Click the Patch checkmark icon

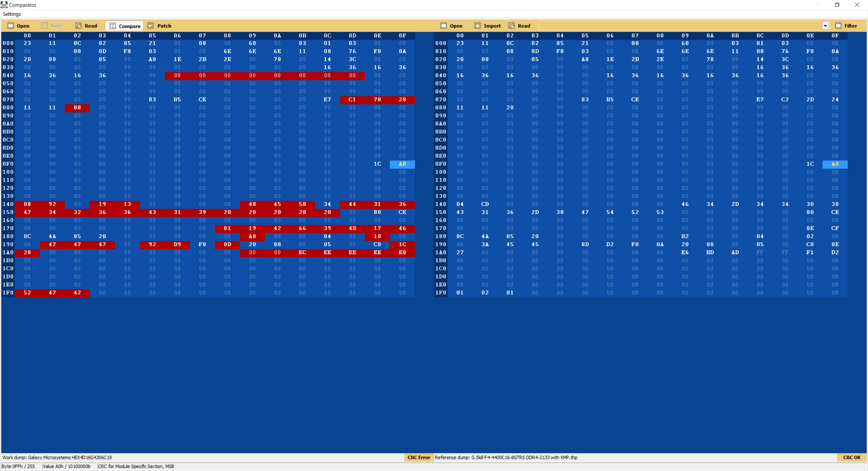[x=151, y=26]
